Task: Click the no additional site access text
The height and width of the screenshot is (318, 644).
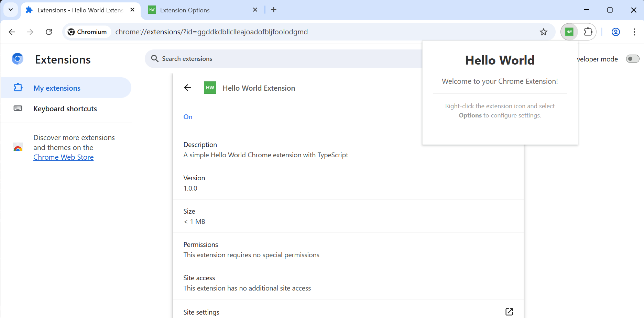Action: click(x=247, y=288)
